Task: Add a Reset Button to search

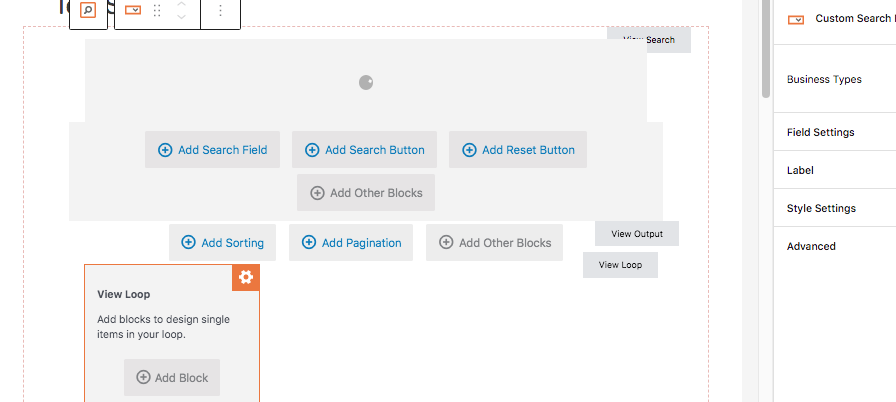Action: tap(518, 150)
